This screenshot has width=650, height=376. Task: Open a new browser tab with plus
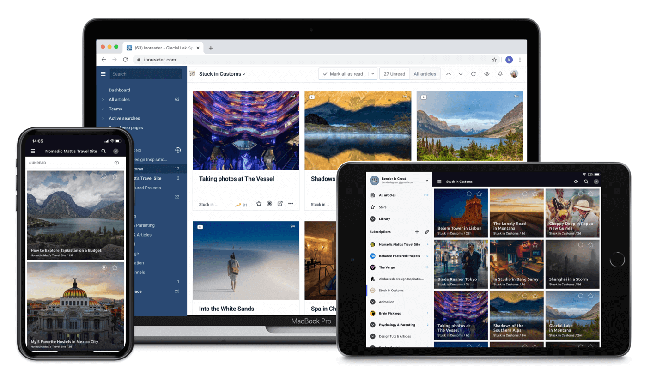(211, 48)
